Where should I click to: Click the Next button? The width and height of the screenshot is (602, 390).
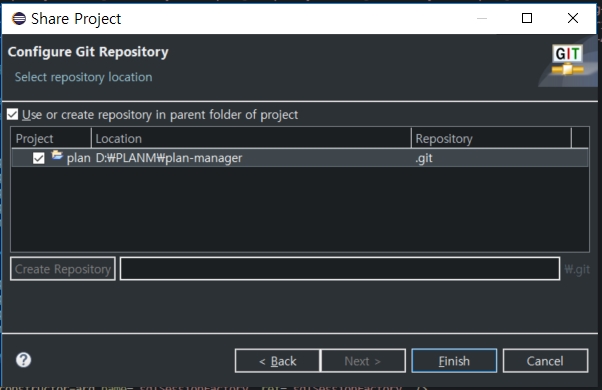[x=363, y=360]
